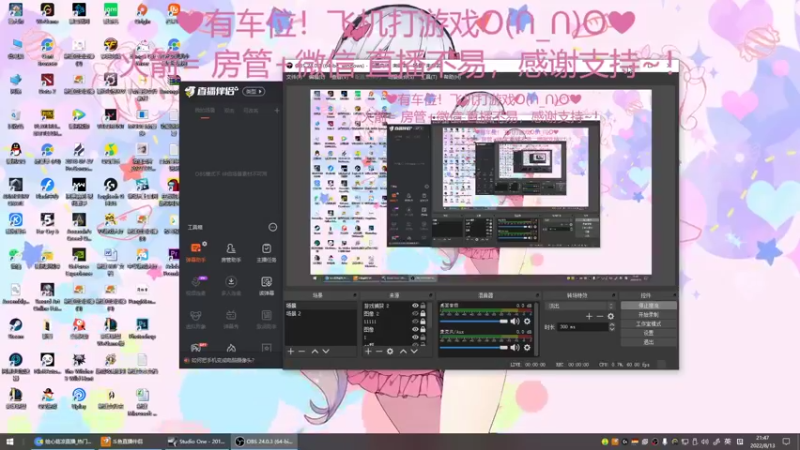Toggle lock on 图像 source
Screen dimensions: 800x450
(x=422, y=330)
